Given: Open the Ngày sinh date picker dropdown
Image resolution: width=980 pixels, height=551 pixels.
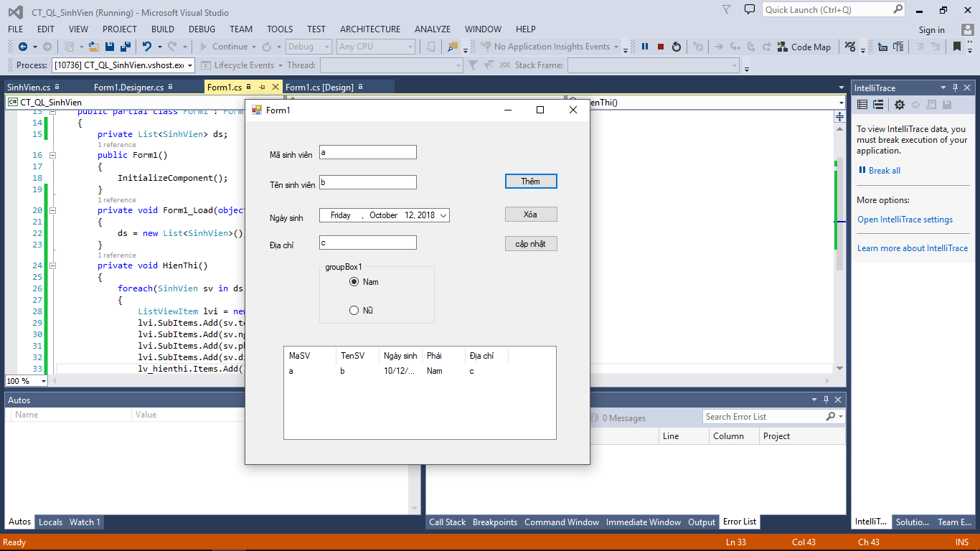Looking at the screenshot, I should click(443, 215).
